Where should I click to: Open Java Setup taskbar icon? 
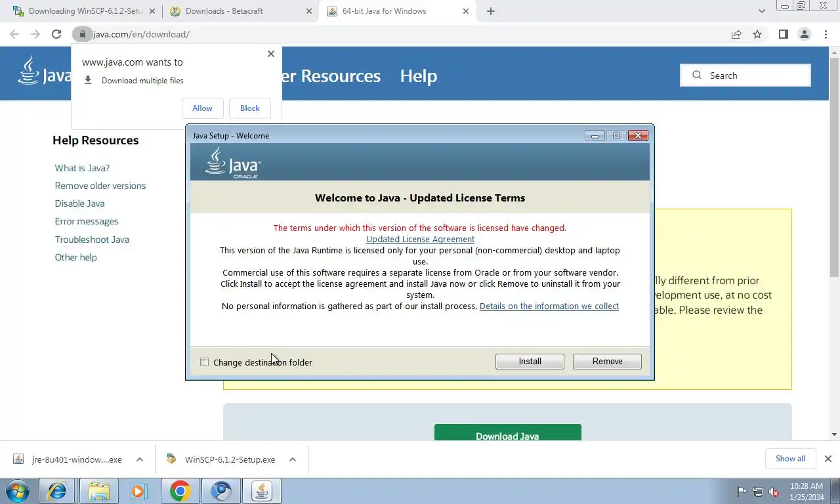[262, 491]
